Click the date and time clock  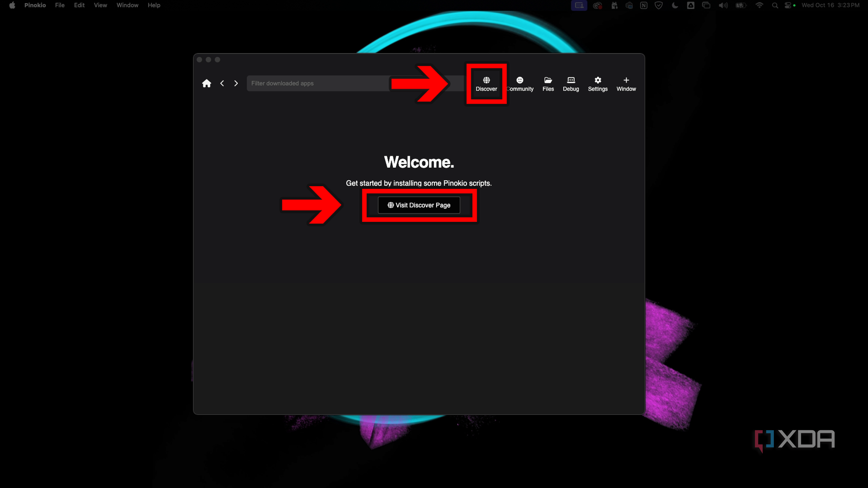831,5
